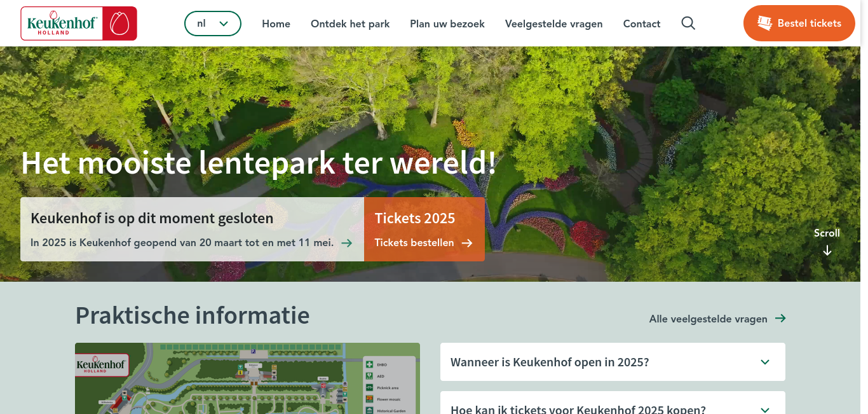Click the Scroll down arrow

point(827,251)
